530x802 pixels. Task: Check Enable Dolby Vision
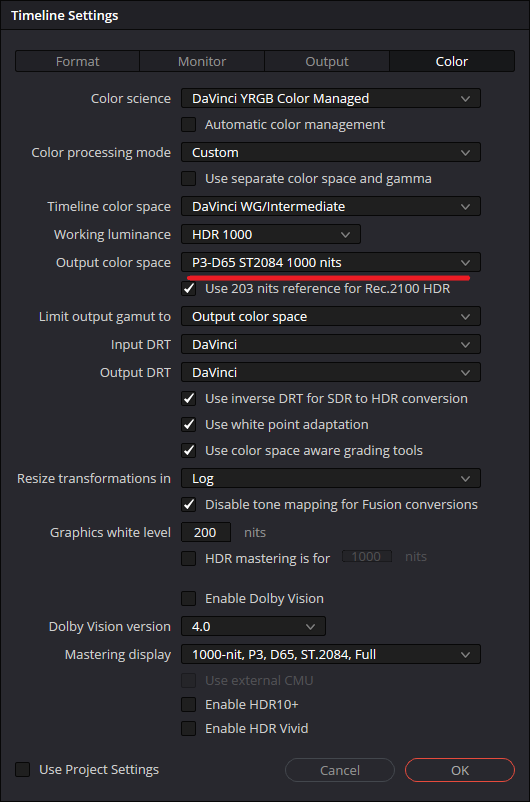[189, 598]
